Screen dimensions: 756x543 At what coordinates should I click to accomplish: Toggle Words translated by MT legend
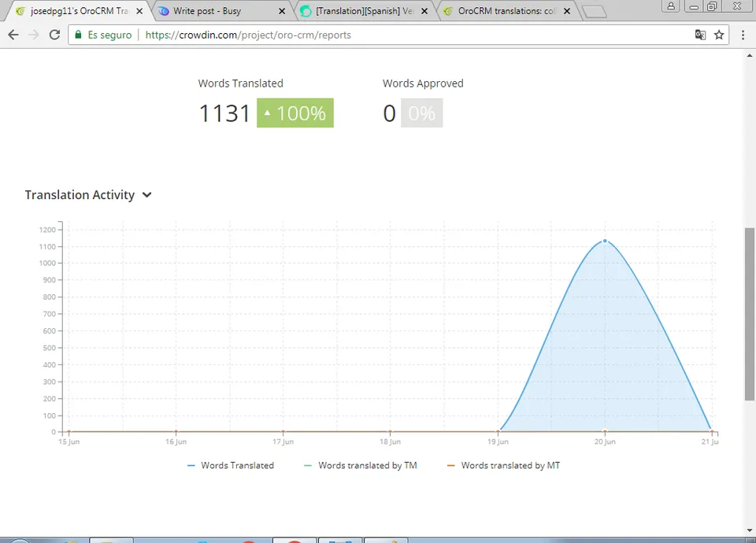tap(504, 465)
